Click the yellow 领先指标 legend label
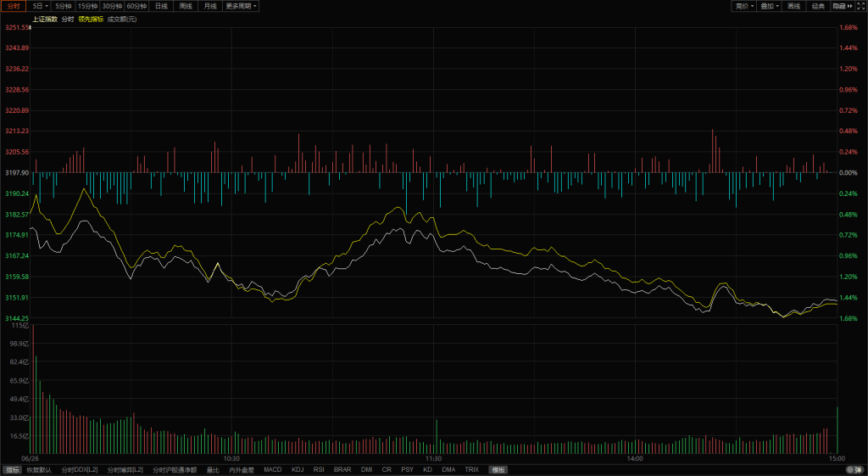 point(91,19)
